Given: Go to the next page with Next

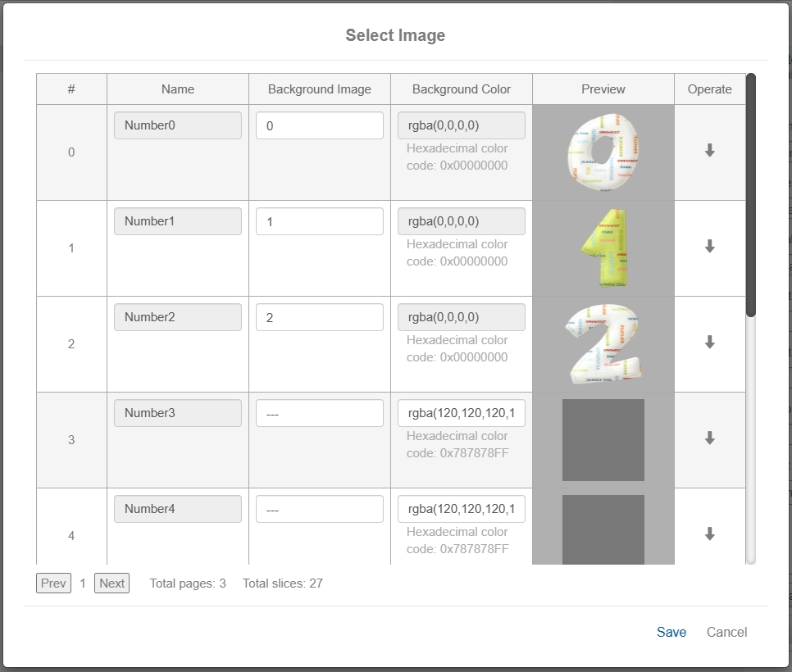Looking at the screenshot, I should tap(112, 583).
